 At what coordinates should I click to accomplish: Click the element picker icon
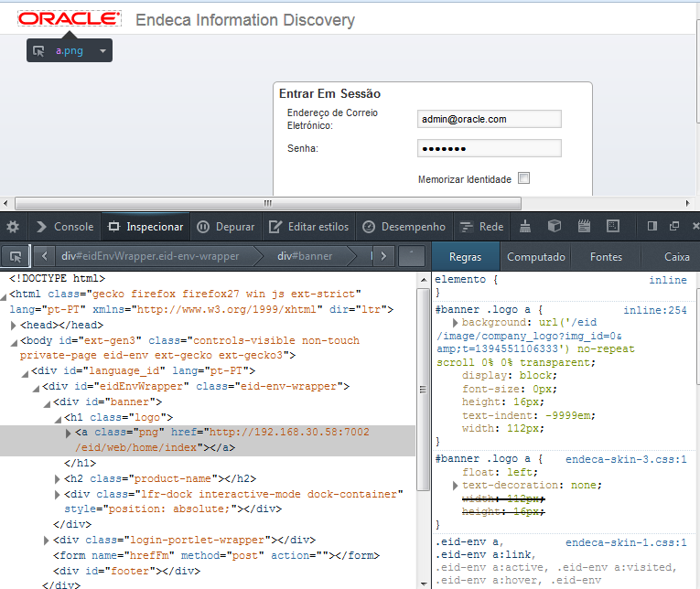click(15, 256)
